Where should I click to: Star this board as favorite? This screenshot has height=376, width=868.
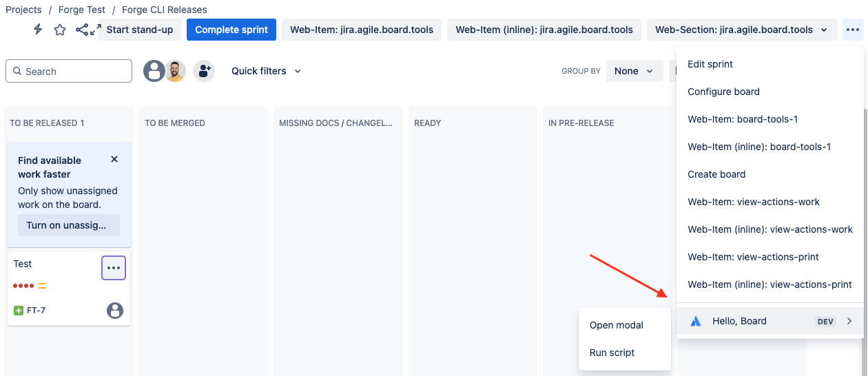tap(60, 30)
